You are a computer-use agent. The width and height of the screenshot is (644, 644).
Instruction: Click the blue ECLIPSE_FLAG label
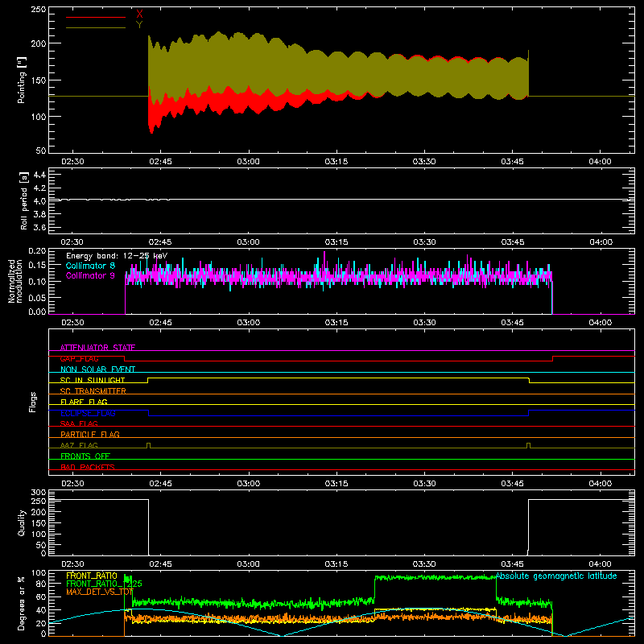88,413
